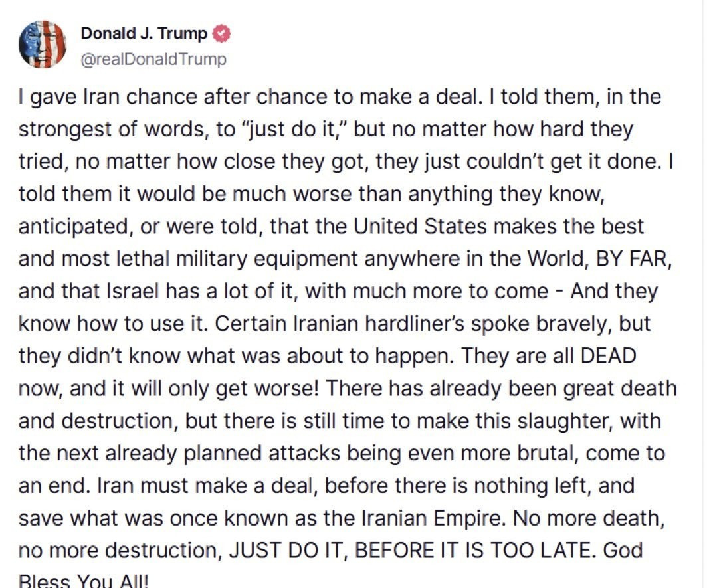This screenshot has width=711, height=588.
Task: Click the word "hardliner's" in the post
Action: [415, 324]
